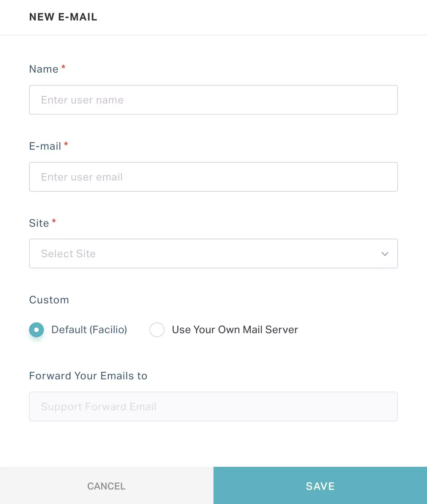This screenshot has width=427, height=504.
Task: Select the Default (Facilio) radio button
Action: (36, 329)
